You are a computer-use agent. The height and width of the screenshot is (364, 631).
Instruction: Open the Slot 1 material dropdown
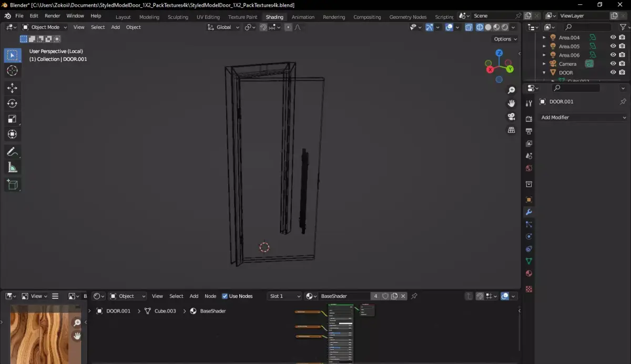coord(284,296)
